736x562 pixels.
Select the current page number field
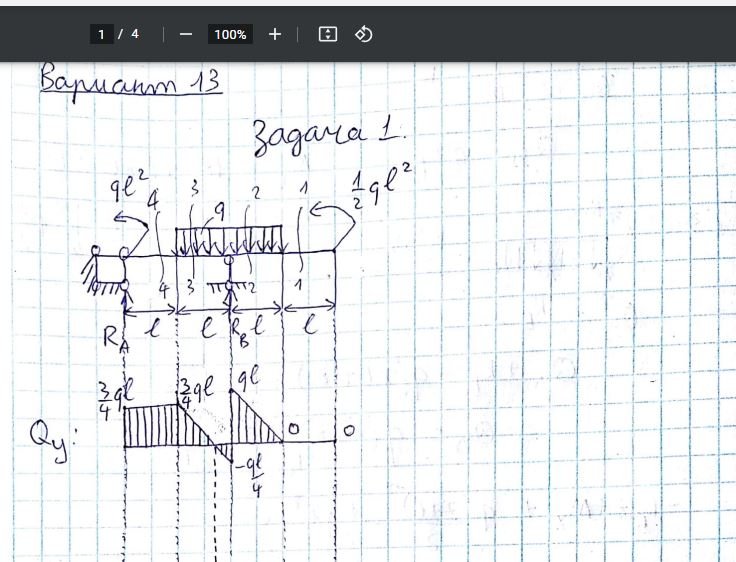pos(101,34)
